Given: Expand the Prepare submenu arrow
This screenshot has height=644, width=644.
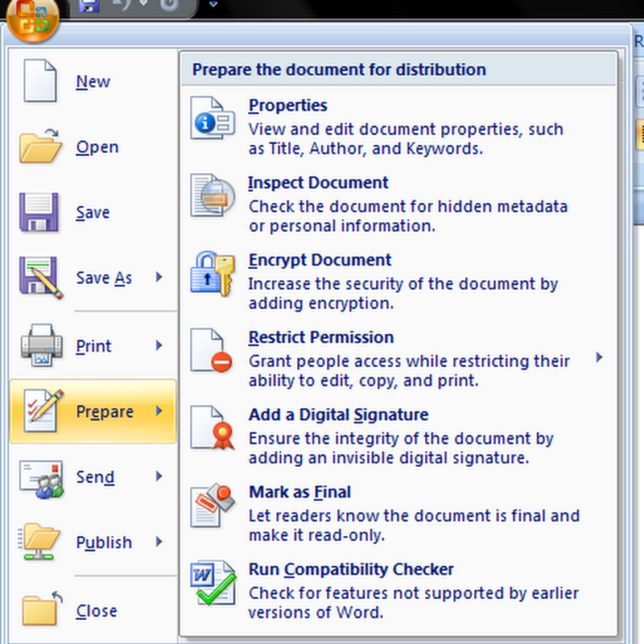Looking at the screenshot, I should [x=159, y=411].
